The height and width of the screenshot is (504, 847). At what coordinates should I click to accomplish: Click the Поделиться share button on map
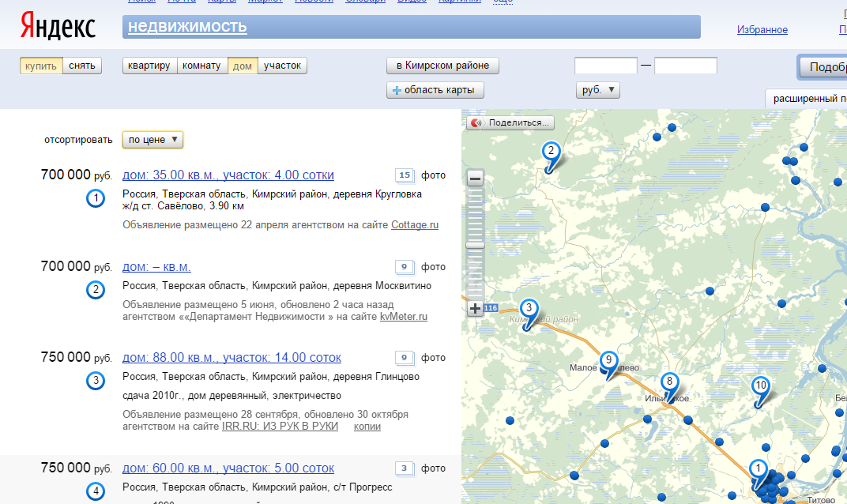coord(510,122)
